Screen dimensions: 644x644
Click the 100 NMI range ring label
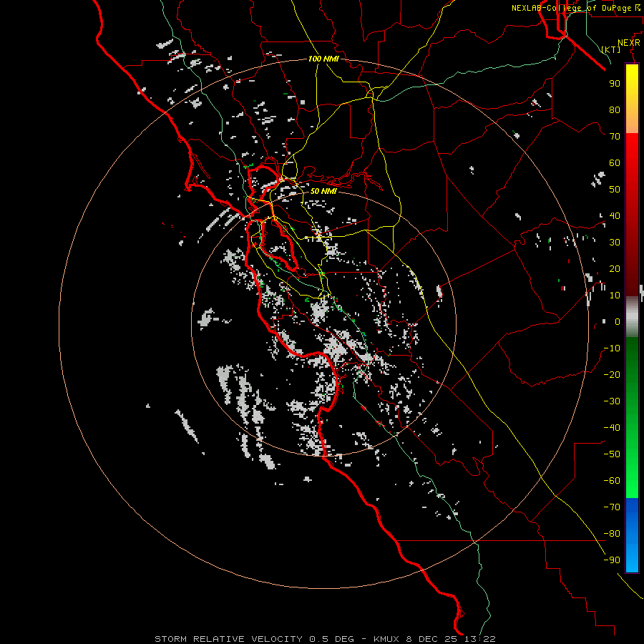(x=323, y=59)
